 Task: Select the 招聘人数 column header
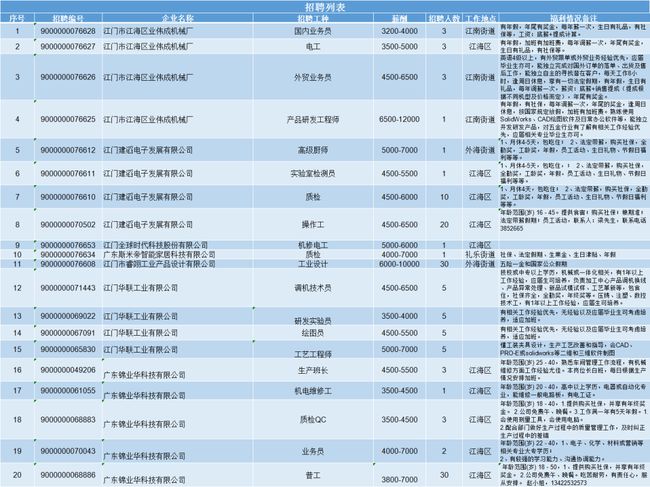click(x=444, y=18)
